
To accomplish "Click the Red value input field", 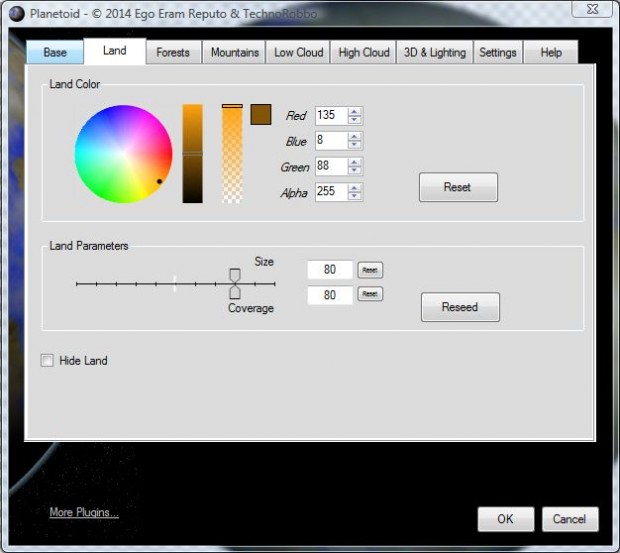I will 330,115.
